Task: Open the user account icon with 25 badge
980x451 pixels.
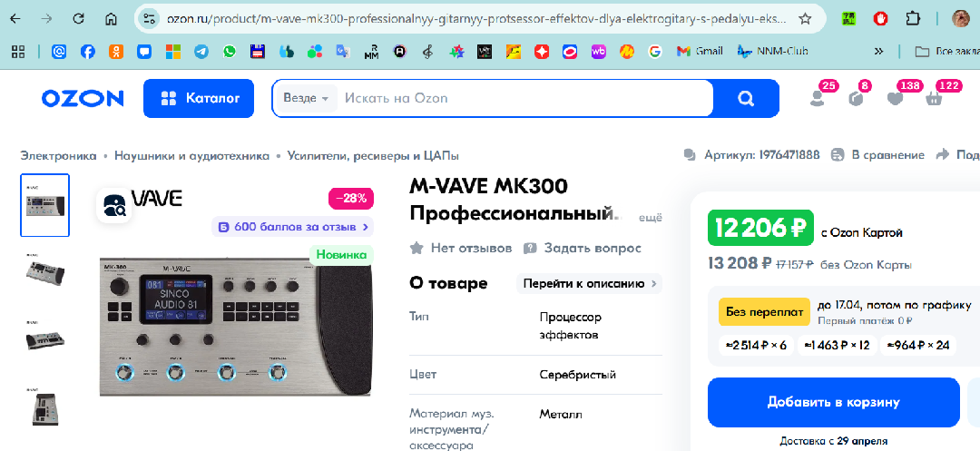Action: [817, 98]
